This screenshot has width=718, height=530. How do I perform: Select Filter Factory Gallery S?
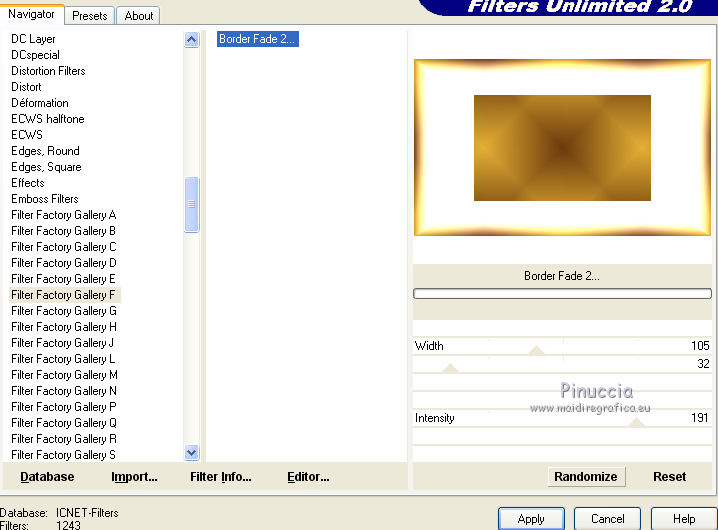[63, 455]
